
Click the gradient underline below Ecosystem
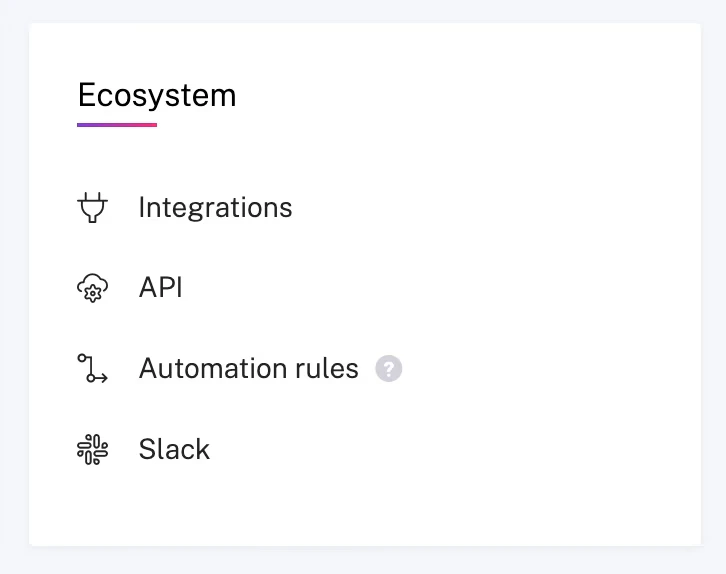point(117,125)
